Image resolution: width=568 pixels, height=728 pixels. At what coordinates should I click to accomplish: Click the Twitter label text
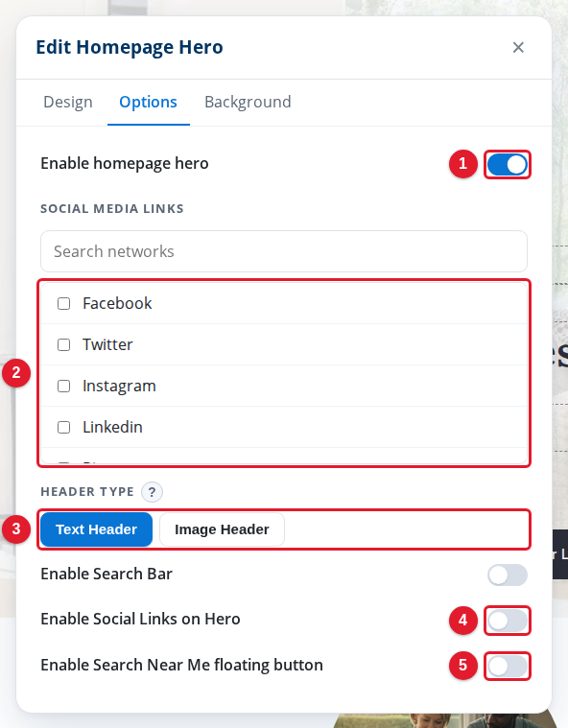click(107, 345)
